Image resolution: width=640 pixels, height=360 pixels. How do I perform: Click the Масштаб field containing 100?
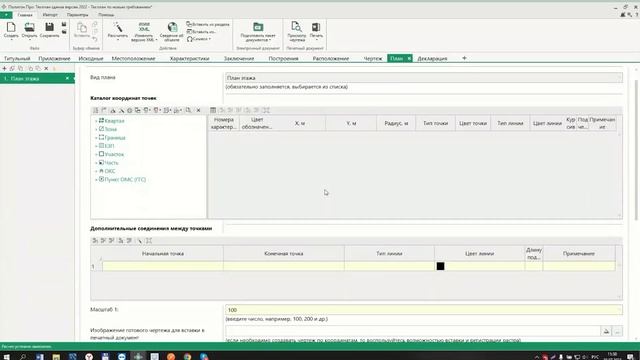(x=424, y=310)
